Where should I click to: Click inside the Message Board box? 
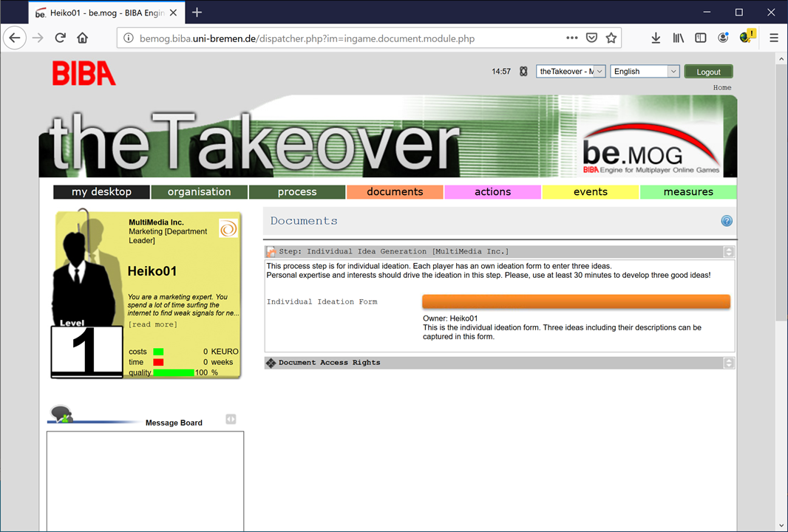tap(145, 480)
